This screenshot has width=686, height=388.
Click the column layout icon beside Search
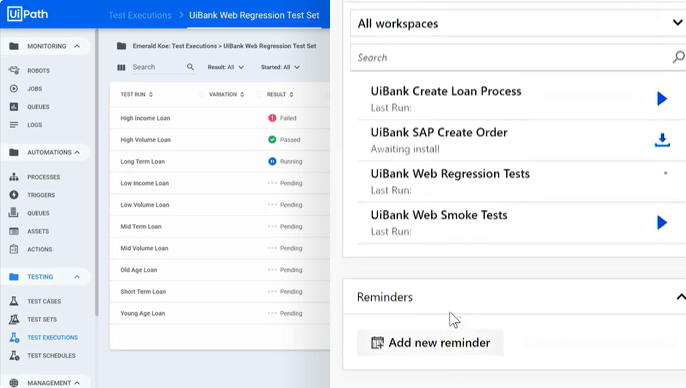(121, 67)
